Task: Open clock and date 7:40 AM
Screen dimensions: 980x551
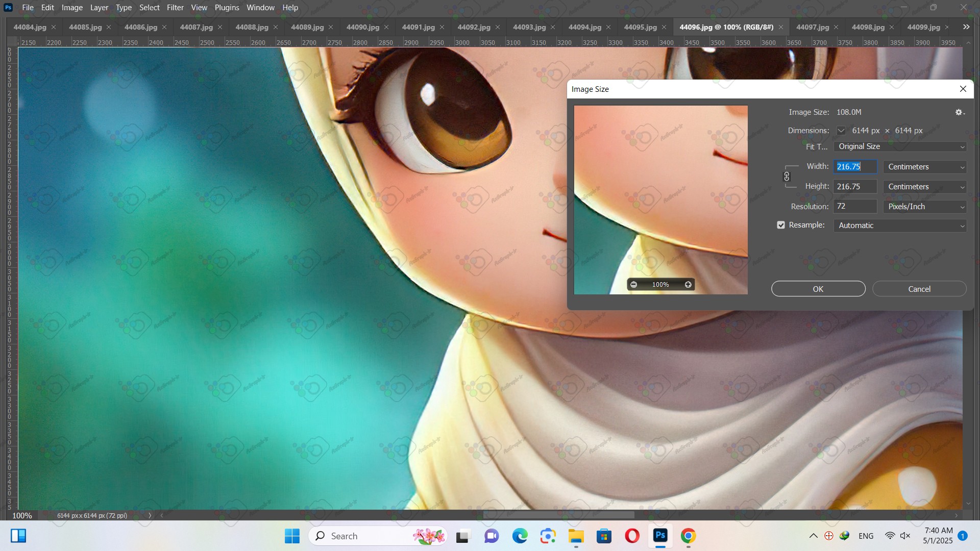Action: (x=938, y=536)
